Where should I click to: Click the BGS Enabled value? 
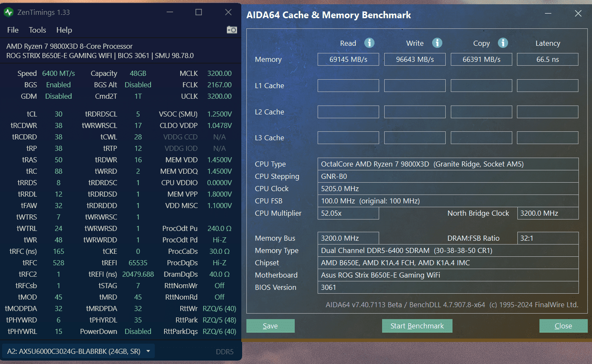pyautogui.click(x=59, y=85)
